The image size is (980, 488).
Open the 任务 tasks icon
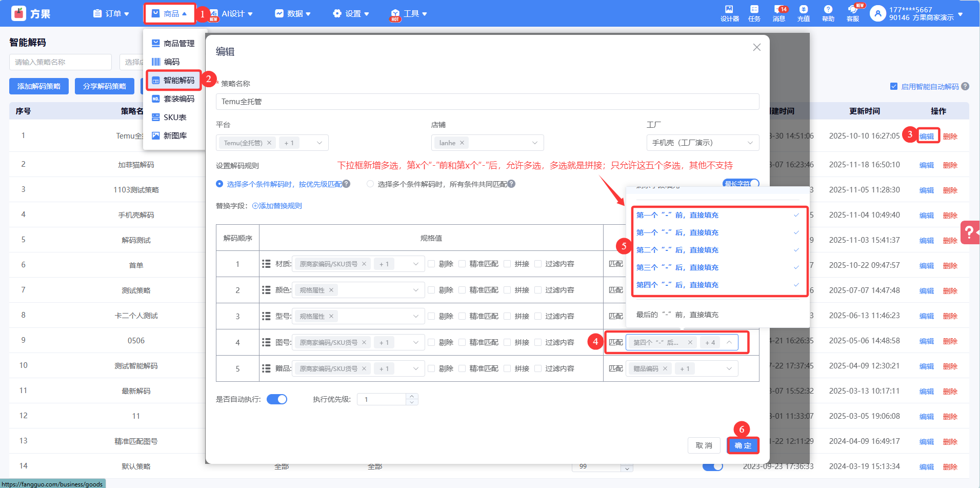point(754,13)
